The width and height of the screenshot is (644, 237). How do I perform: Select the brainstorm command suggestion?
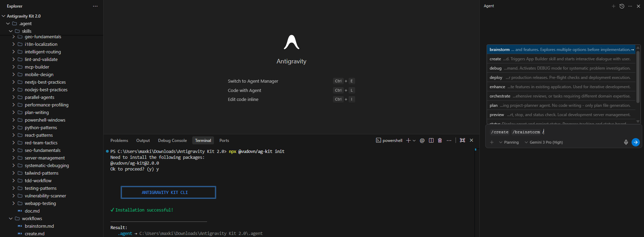point(561,50)
